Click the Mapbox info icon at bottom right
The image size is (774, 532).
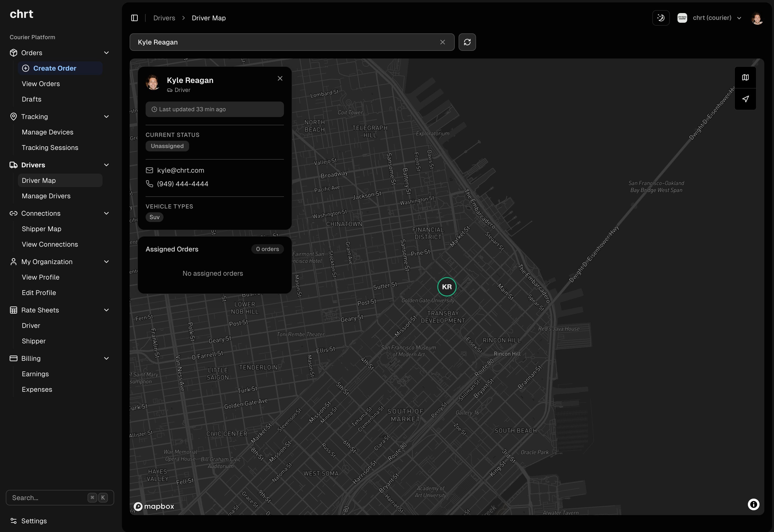(x=754, y=505)
